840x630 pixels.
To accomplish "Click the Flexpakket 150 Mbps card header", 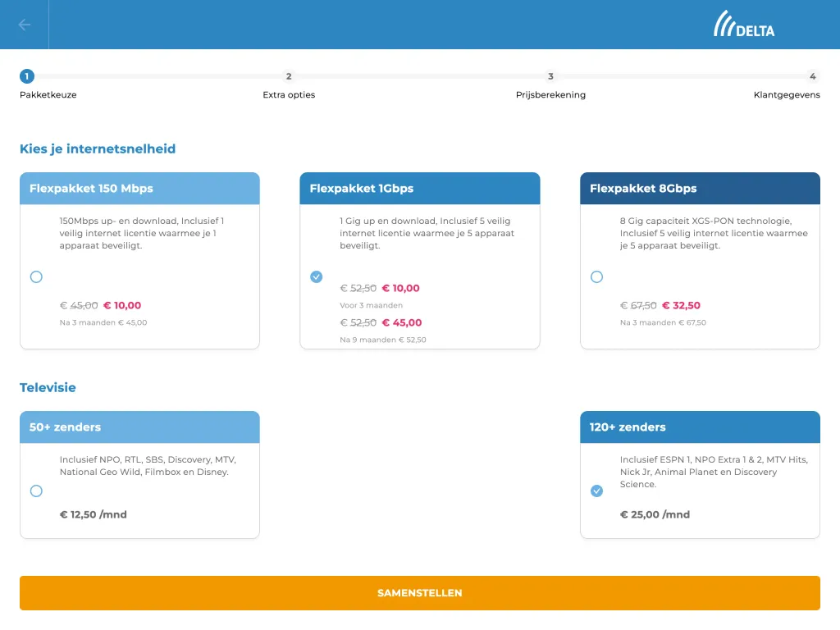I will [139, 189].
